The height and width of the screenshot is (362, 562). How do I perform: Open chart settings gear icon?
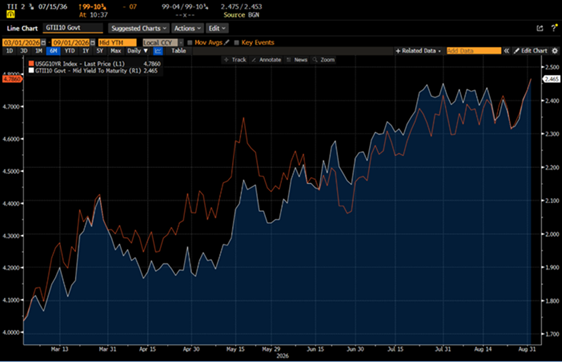554,51
